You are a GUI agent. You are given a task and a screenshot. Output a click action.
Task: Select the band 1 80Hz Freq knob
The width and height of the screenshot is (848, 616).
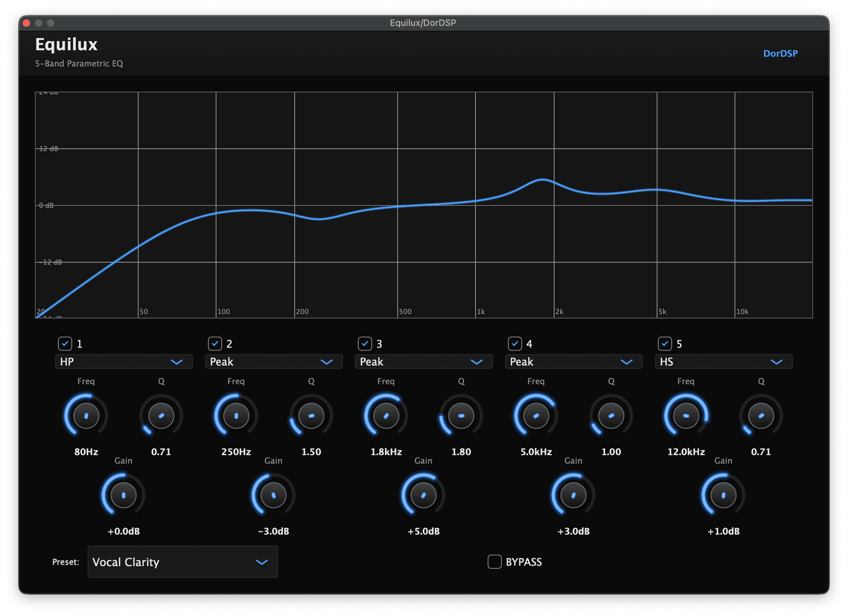coord(86,416)
